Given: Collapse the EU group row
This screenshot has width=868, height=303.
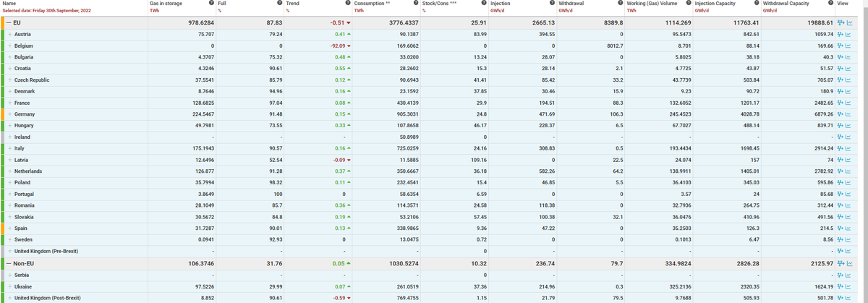Looking at the screenshot, I should [9, 23].
